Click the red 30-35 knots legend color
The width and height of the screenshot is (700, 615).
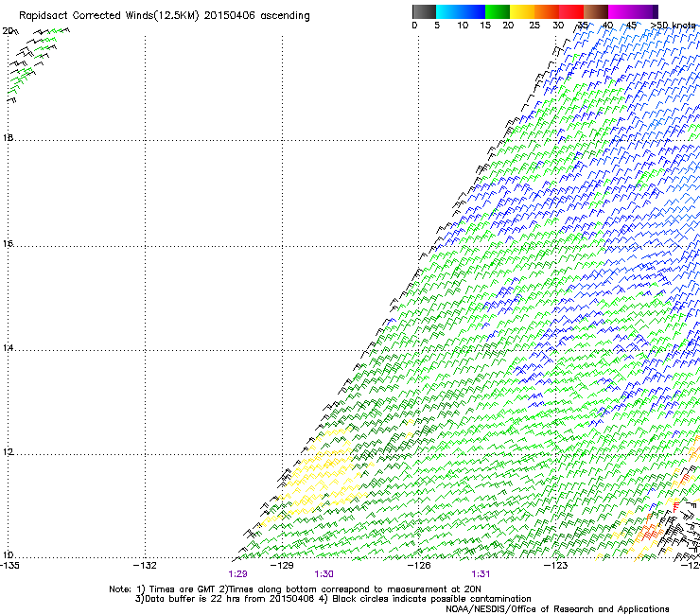(571, 11)
